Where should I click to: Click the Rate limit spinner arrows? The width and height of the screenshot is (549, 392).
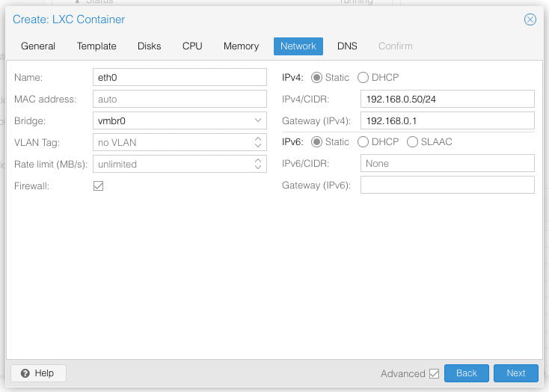[x=258, y=164]
